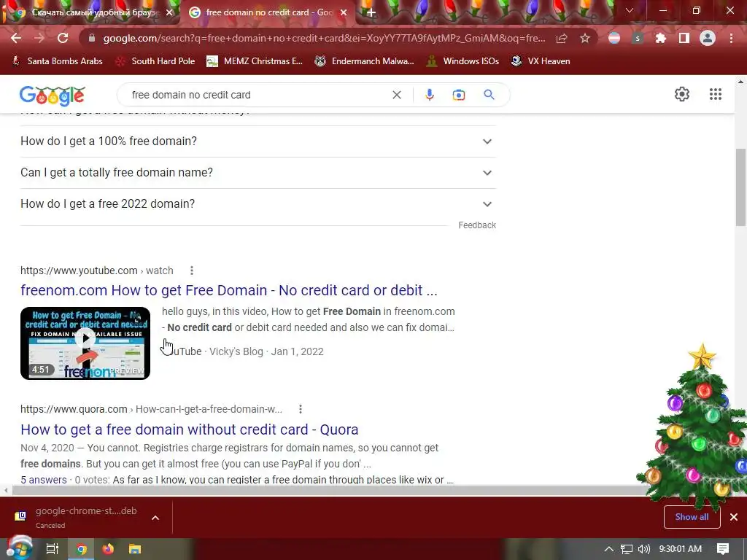Viewport: 747px width, 560px height.
Task: Click the '5 answers' link
Action: click(43, 480)
